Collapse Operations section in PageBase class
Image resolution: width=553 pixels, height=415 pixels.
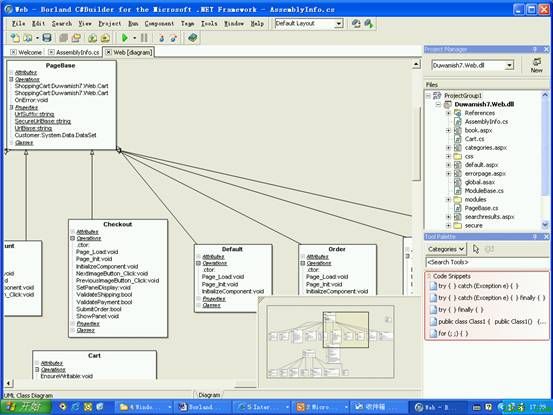click(11, 80)
